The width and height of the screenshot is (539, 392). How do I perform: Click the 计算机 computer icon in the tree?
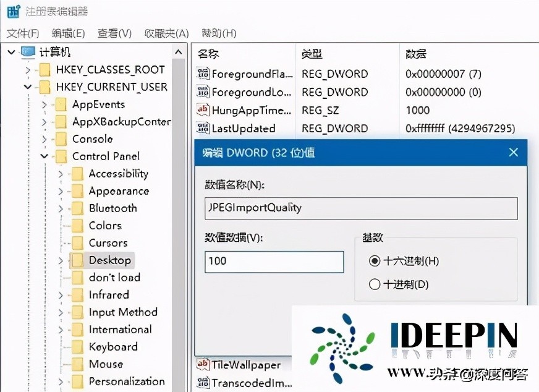pyautogui.click(x=27, y=52)
